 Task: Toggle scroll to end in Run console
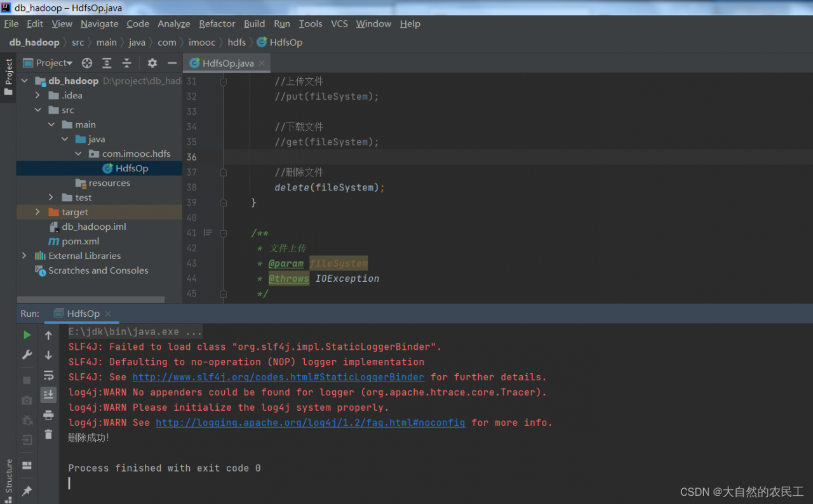48,395
